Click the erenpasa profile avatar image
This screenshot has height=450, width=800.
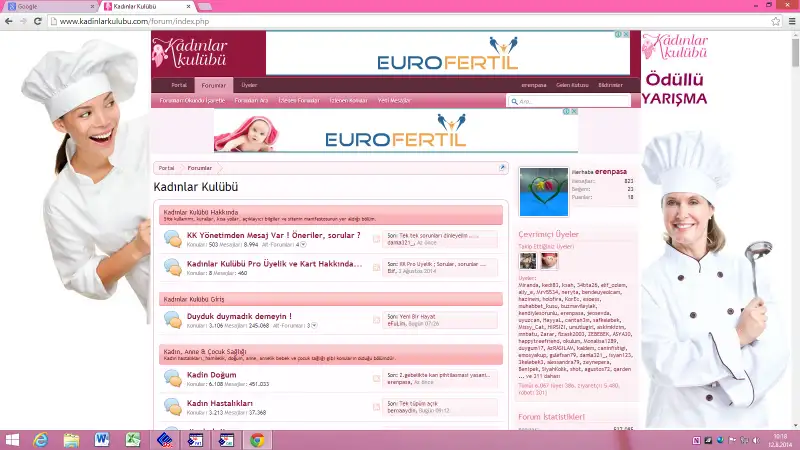pyautogui.click(x=544, y=190)
